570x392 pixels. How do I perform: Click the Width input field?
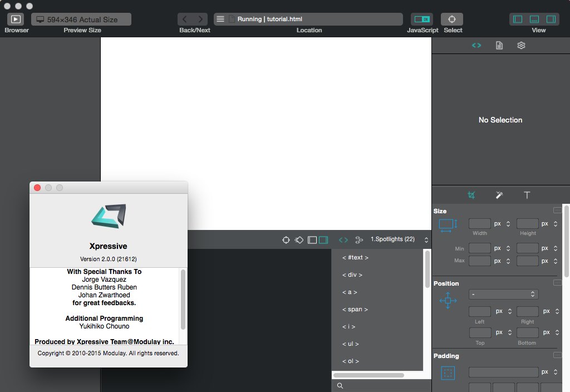(479, 224)
